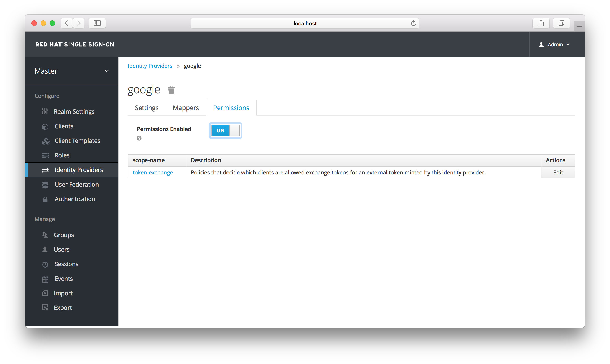Switch to the Mappers tab
610x364 pixels.
click(x=186, y=107)
